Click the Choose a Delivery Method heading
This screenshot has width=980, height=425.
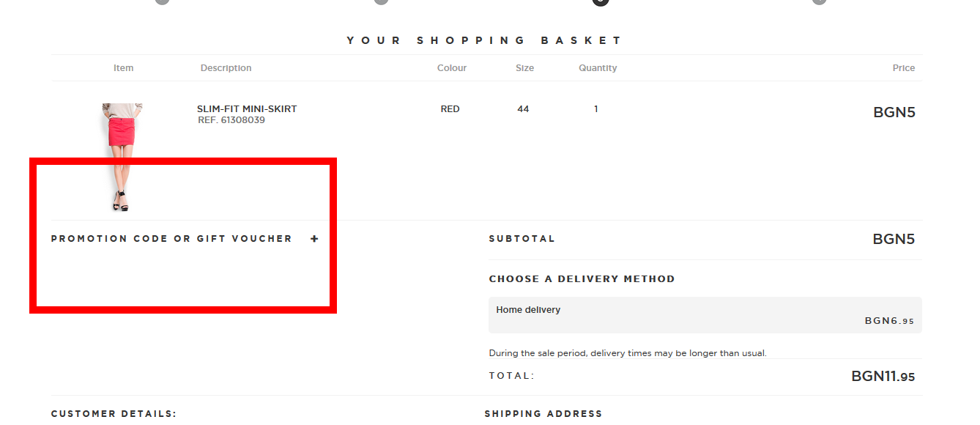[x=582, y=279]
